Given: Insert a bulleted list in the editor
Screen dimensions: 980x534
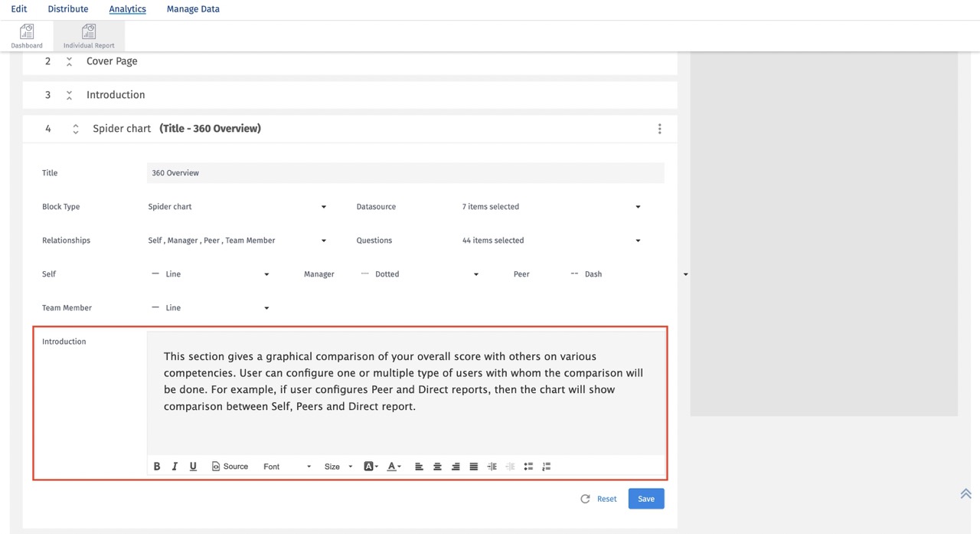Looking at the screenshot, I should pyautogui.click(x=528, y=466).
